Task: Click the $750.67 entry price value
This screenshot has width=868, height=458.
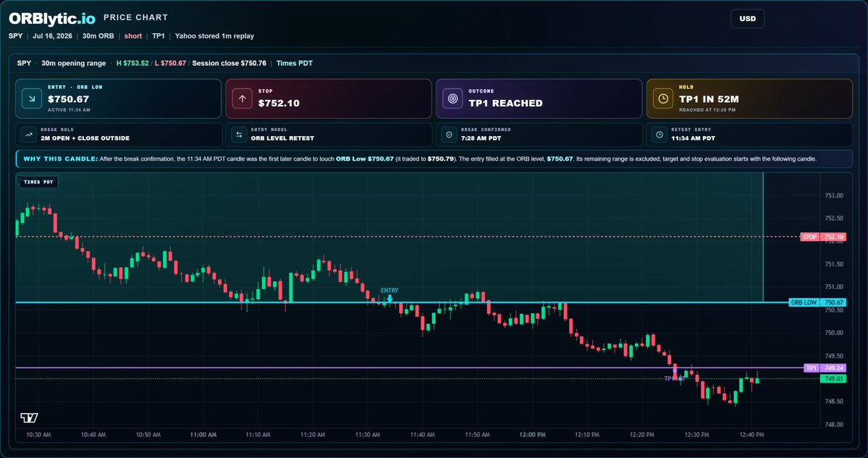Action: [x=69, y=100]
